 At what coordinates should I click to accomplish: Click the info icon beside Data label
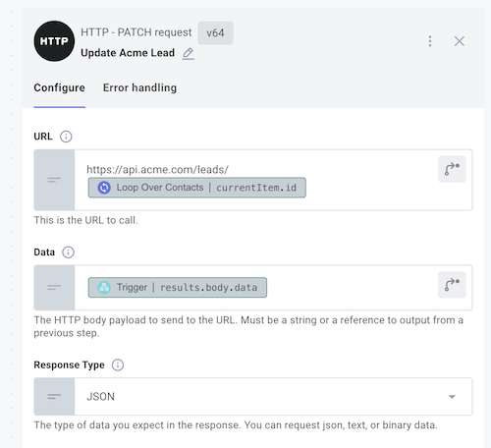click(x=68, y=252)
